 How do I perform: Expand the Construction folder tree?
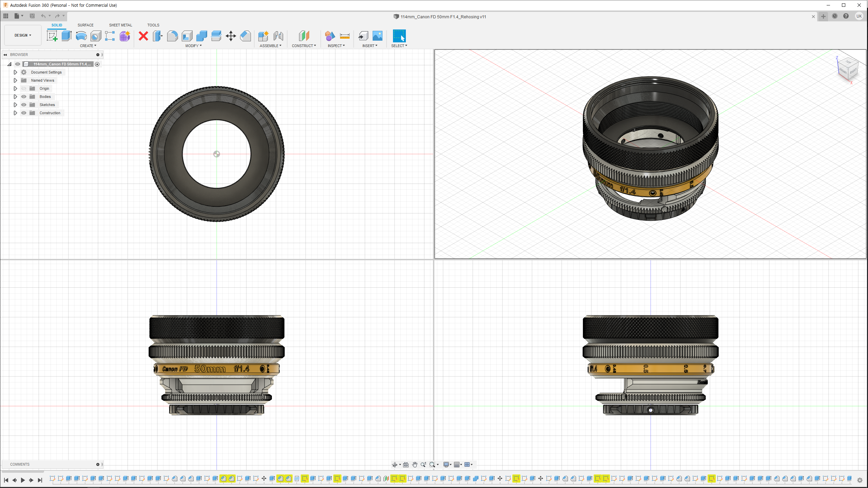[15, 113]
